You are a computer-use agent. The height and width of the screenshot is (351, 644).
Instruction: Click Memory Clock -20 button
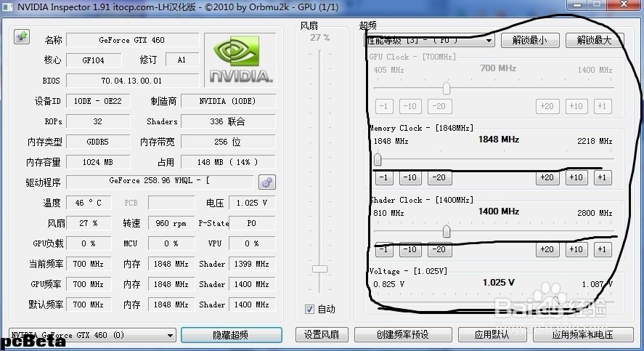439,177
